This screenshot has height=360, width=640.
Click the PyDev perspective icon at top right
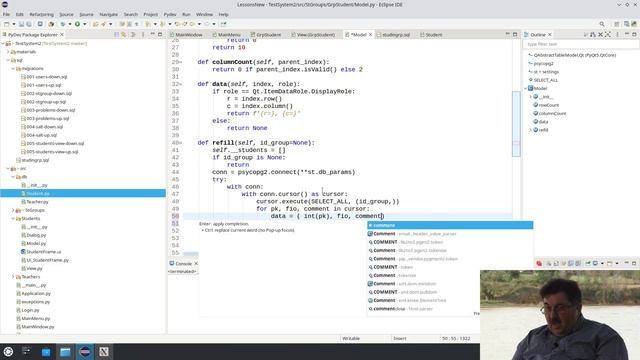633,24
